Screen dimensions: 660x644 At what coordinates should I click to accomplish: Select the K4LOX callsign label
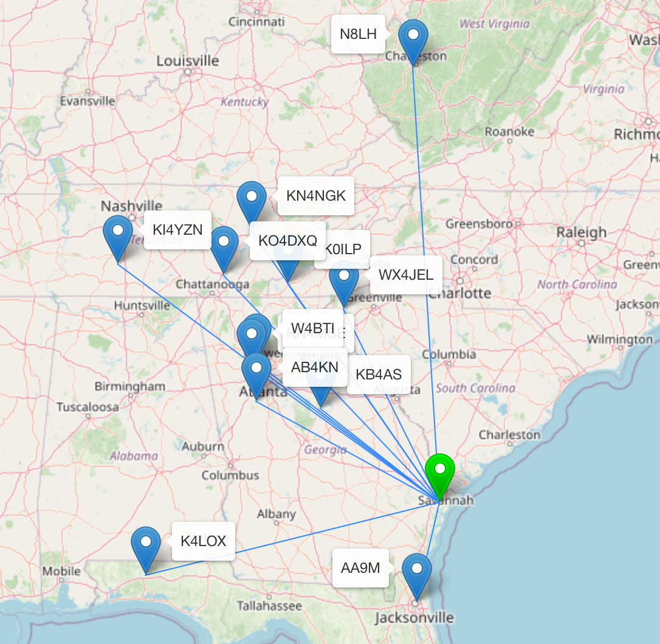point(203,541)
